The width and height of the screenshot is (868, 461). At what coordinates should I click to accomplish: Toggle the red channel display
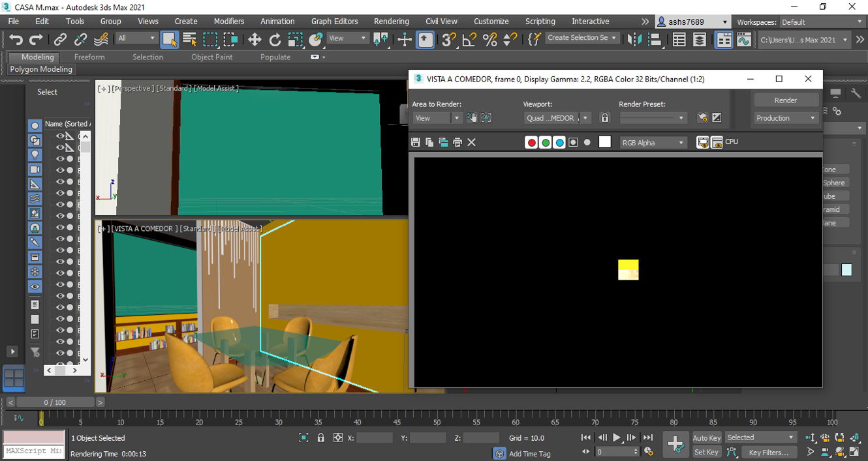click(531, 142)
